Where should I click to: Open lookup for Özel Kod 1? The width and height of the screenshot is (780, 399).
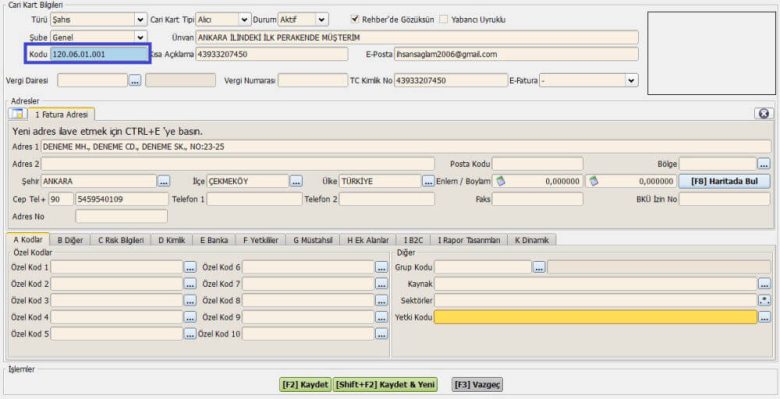tap(190, 267)
